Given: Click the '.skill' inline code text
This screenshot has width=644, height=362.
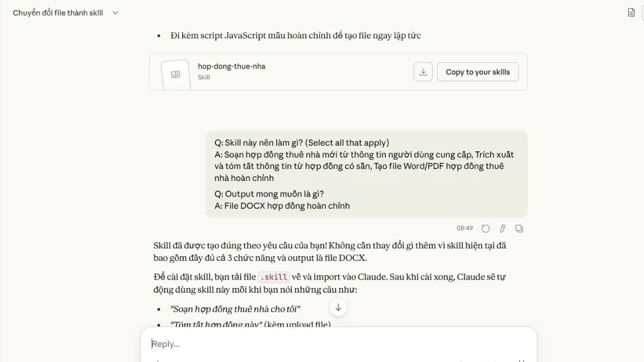Looking at the screenshot, I should point(274,277).
